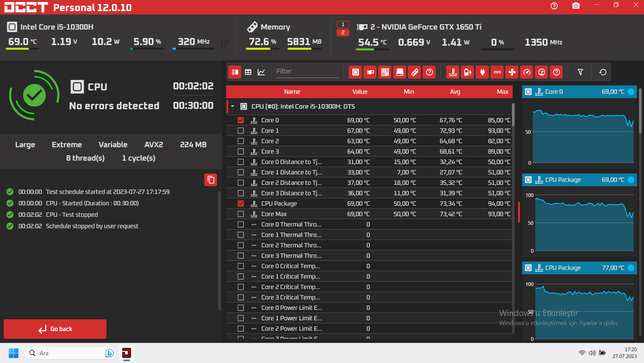This screenshot has width=644, height=363.
Task: Toggle the voltage sensor type filter
Action: pyautogui.click(x=497, y=72)
